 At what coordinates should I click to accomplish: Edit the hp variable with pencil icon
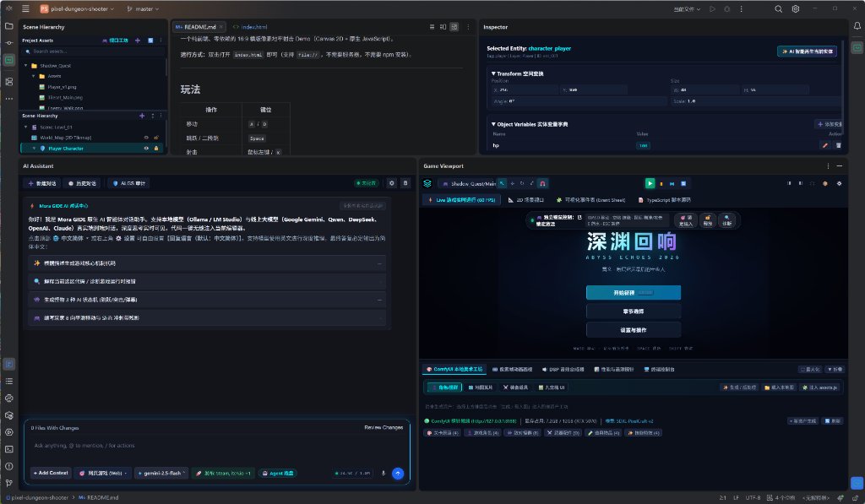824,145
